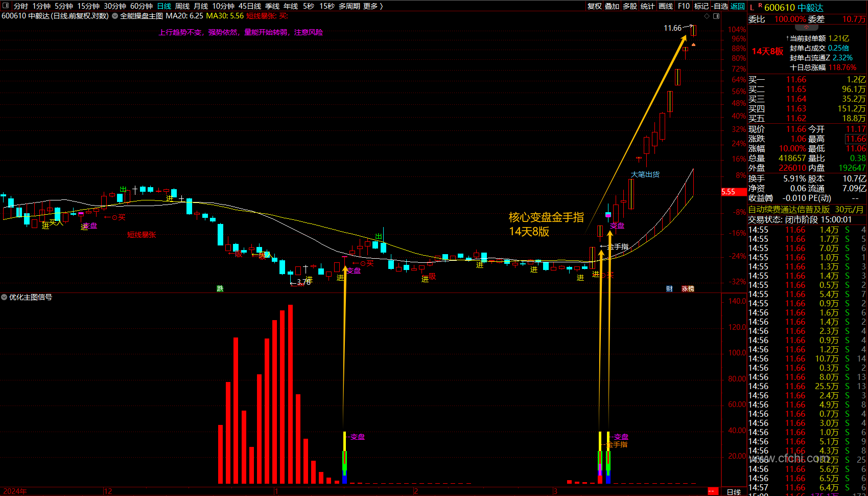Screen dimensions: 868x496
Task: Click the 十日总涨幅 118.76% value
Action: 842,67
